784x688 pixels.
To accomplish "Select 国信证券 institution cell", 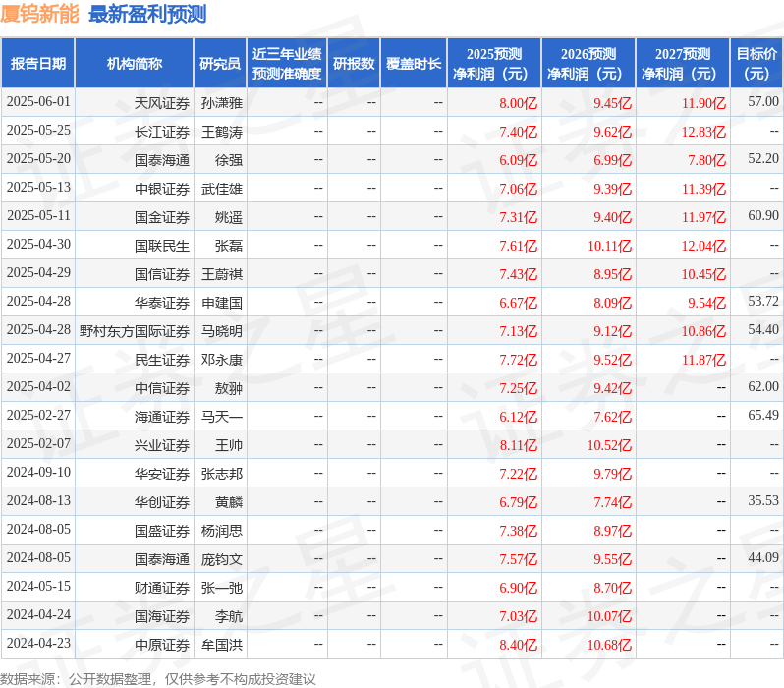I will (162, 274).
